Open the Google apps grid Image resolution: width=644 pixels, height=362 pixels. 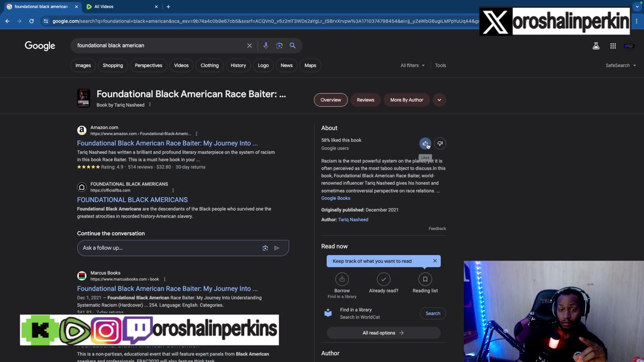click(613, 46)
